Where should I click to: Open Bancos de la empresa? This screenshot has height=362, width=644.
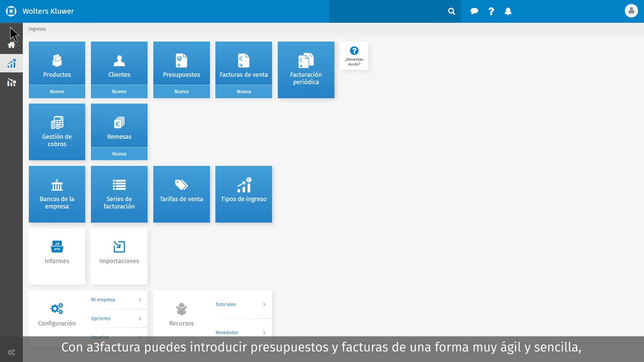coord(57,194)
